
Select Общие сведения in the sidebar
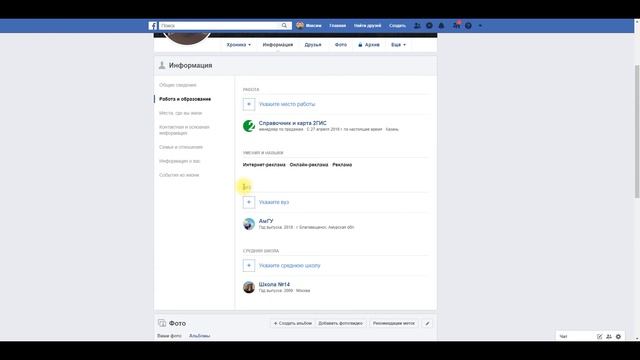(x=178, y=85)
